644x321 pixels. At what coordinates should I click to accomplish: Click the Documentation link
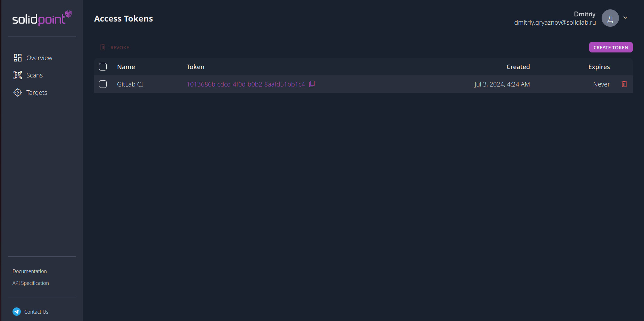(x=30, y=271)
